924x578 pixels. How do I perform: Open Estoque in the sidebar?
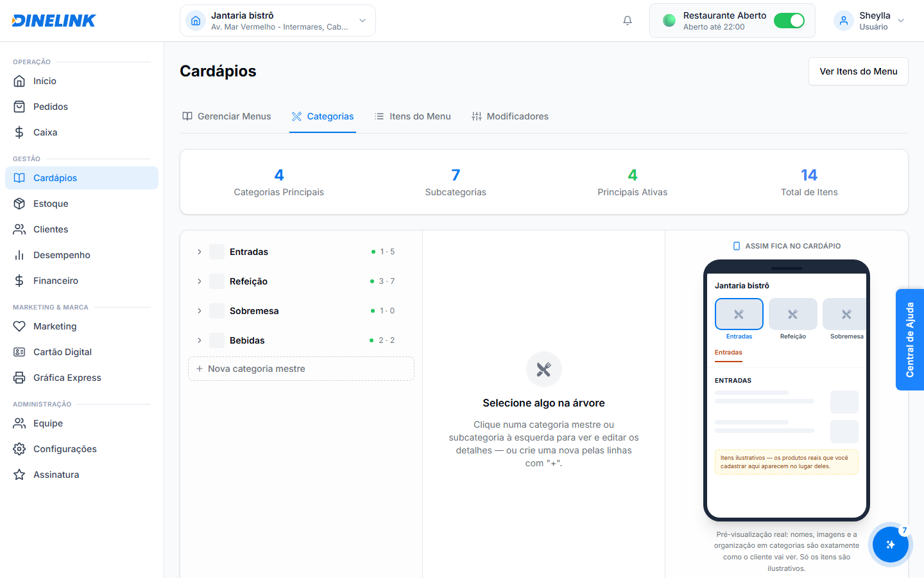[x=81, y=204]
